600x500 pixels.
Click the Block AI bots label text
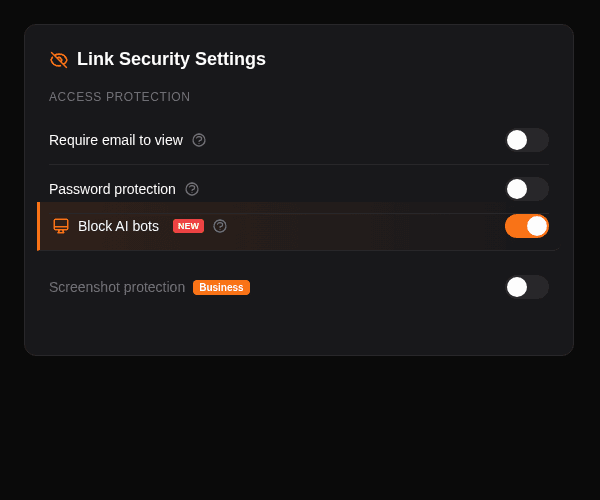click(118, 226)
